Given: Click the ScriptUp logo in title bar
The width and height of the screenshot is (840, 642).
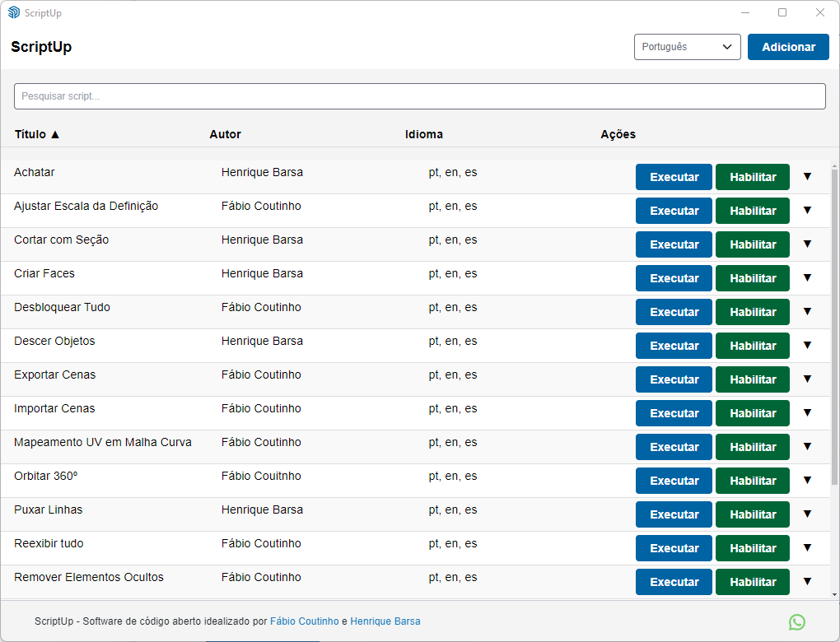Looking at the screenshot, I should click(14, 12).
